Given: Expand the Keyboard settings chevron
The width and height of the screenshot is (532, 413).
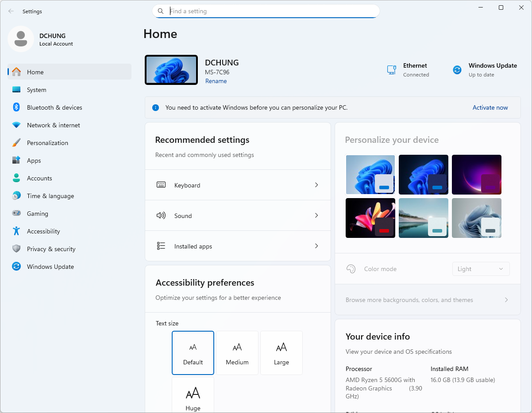Looking at the screenshot, I should click(x=316, y=185).
